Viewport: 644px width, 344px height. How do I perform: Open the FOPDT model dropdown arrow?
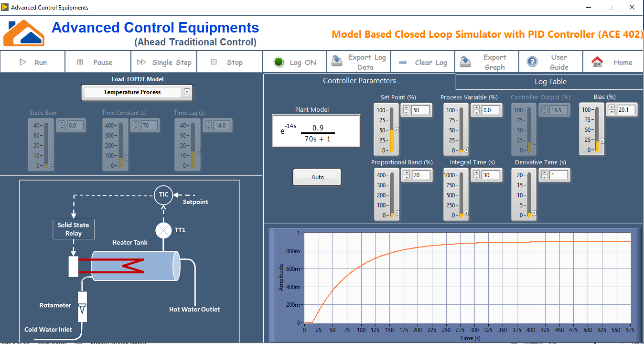187,92
